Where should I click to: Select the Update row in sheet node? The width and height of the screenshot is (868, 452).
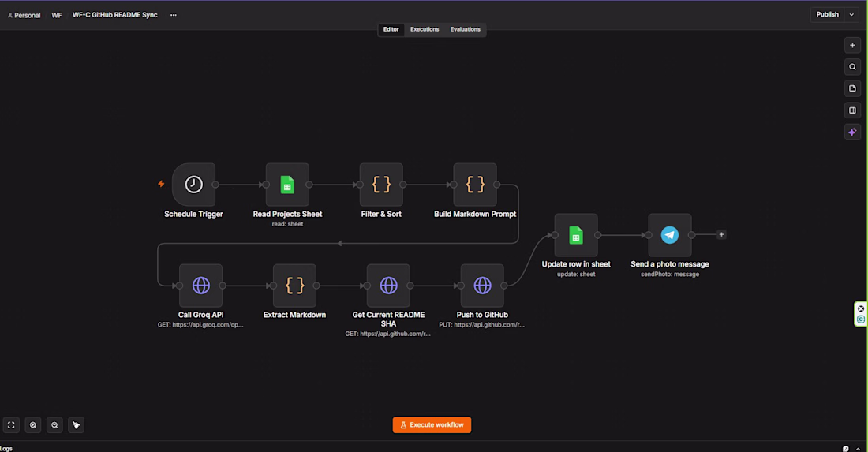click(576, 235)
